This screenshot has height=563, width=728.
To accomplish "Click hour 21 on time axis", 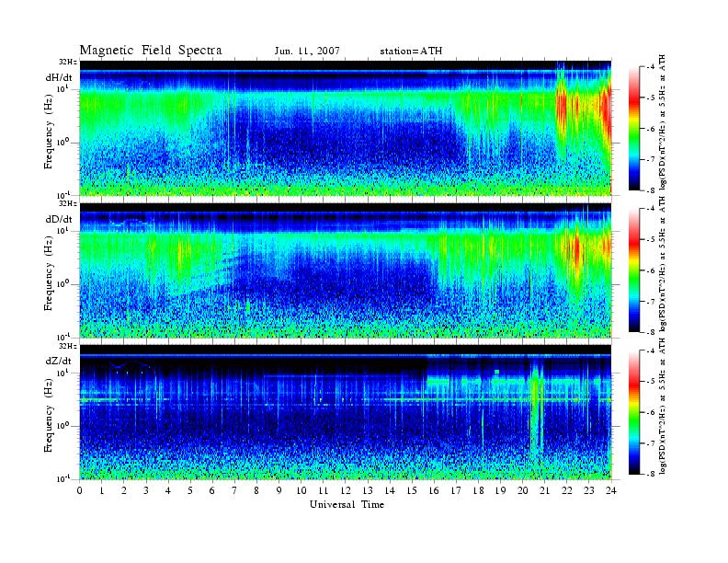I will (x=544, y=490).
